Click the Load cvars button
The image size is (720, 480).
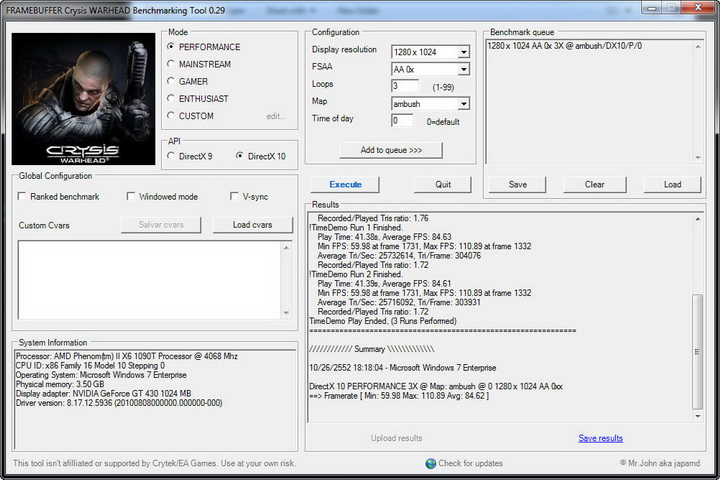pos(253,225)
